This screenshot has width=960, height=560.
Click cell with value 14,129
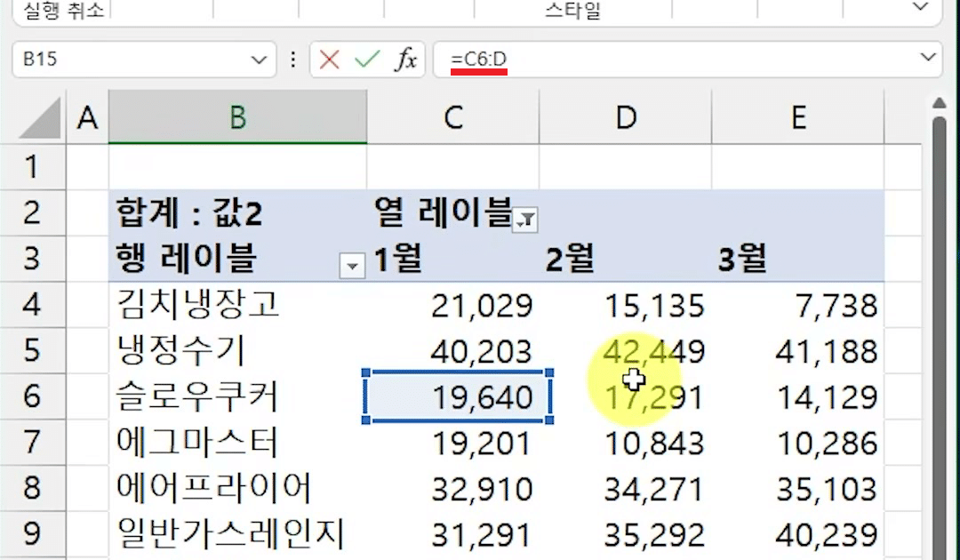pos(798,396)
